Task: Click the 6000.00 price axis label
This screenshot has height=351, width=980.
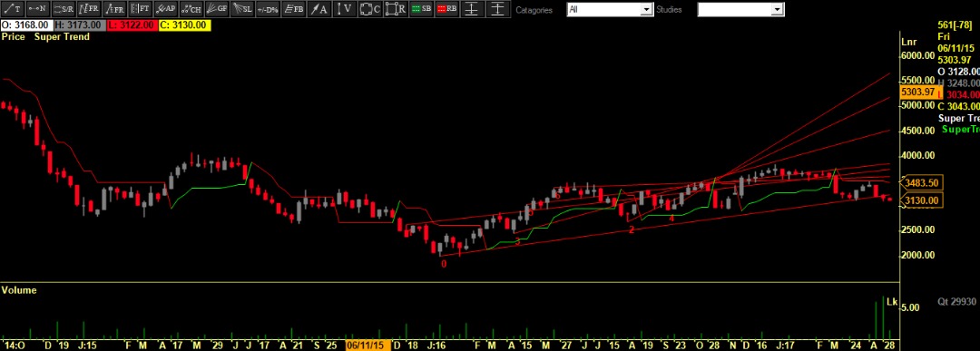Action: (917, 56)
